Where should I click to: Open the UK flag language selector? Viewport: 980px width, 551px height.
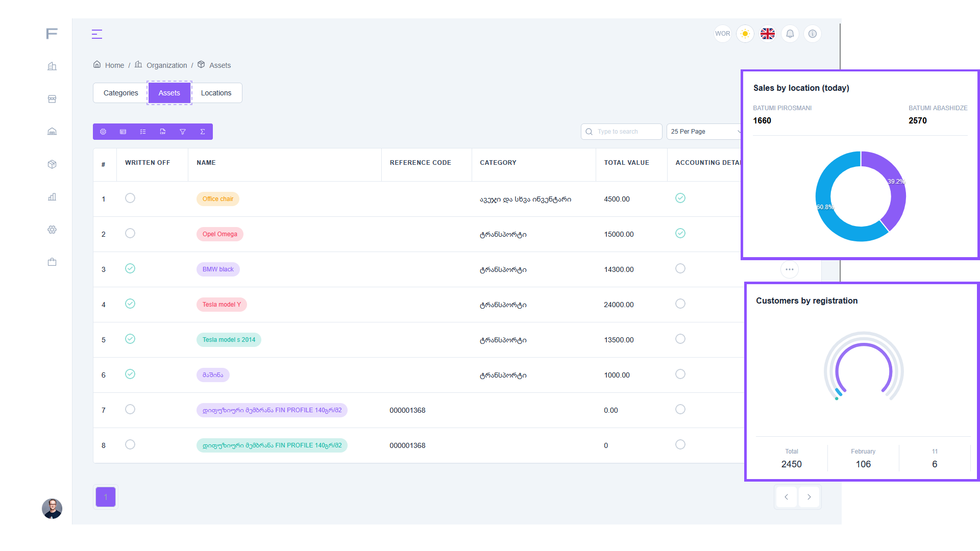click(767, 34)
